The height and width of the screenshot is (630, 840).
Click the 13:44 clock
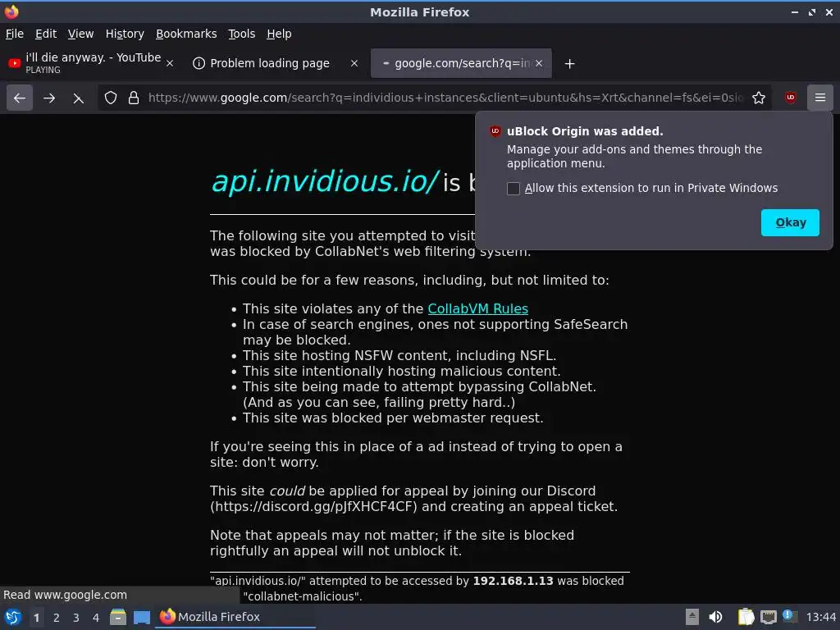point(820,617)
